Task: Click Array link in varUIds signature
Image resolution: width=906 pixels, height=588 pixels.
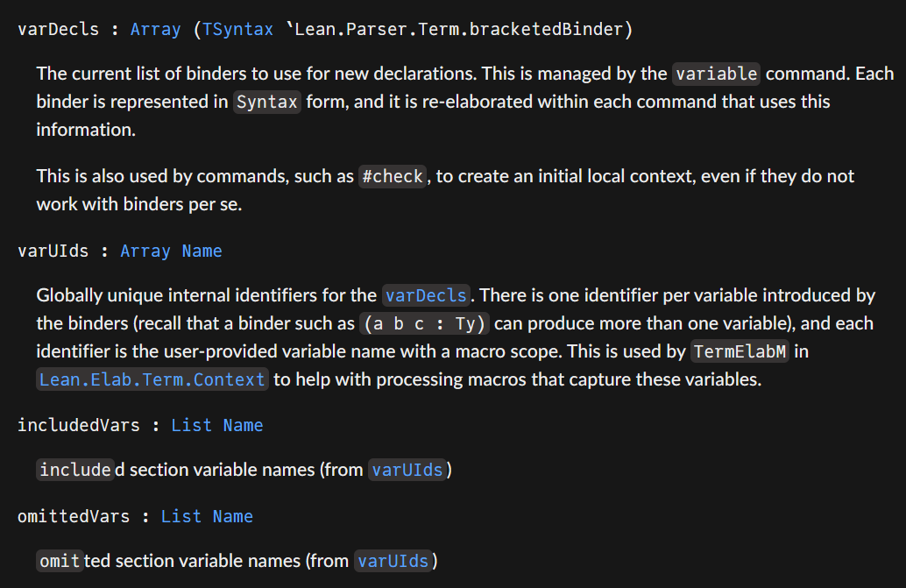Action: tap(145, 251)
